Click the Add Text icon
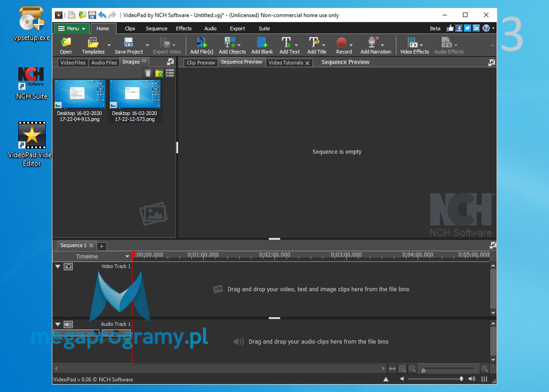The image size is (549, 392). pos(289,44)
